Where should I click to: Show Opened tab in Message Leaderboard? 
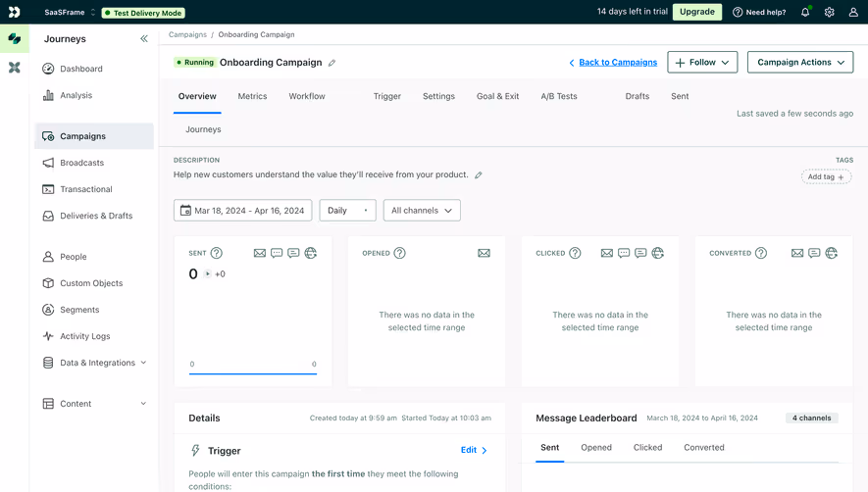596,447
